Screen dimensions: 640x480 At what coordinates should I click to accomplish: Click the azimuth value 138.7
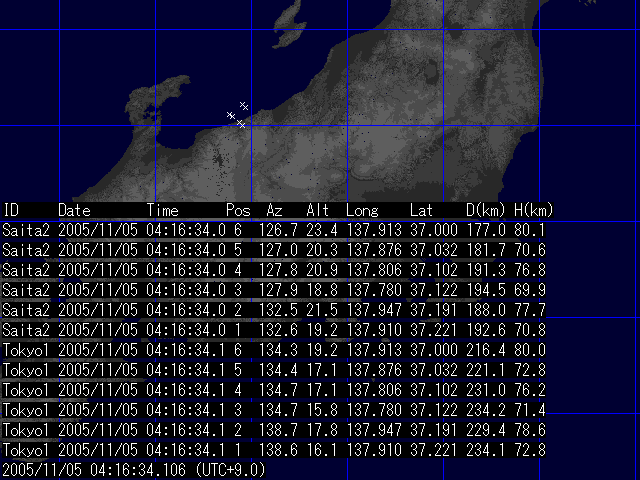point(278,430)
